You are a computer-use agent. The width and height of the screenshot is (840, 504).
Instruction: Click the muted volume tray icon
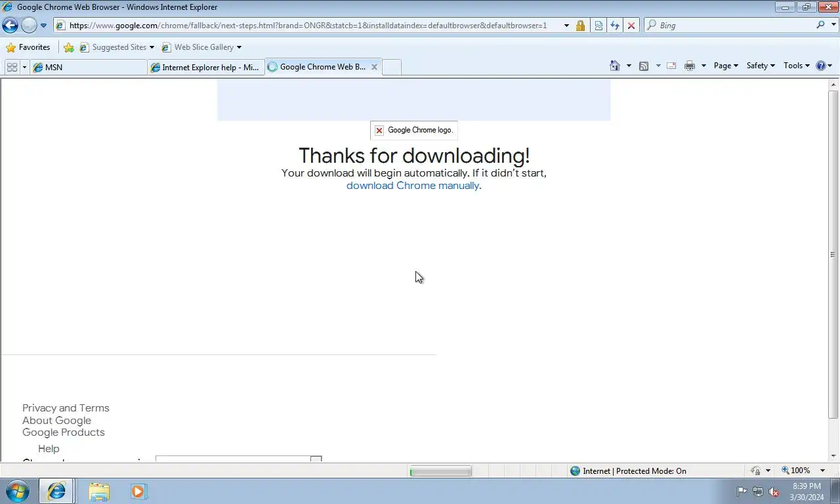774,492
